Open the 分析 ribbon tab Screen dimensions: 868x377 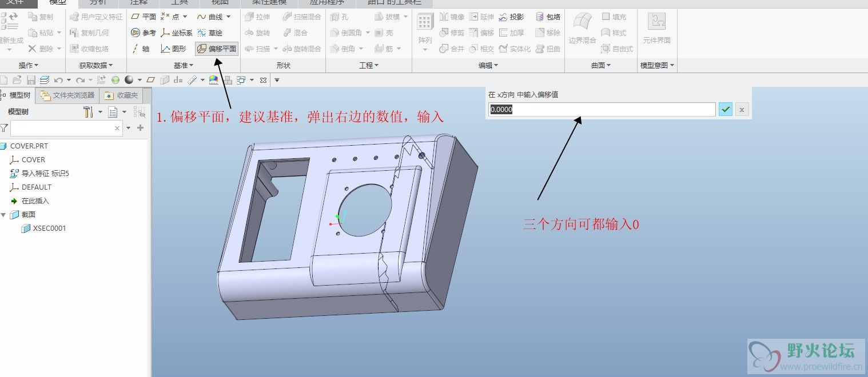(98, 3)
